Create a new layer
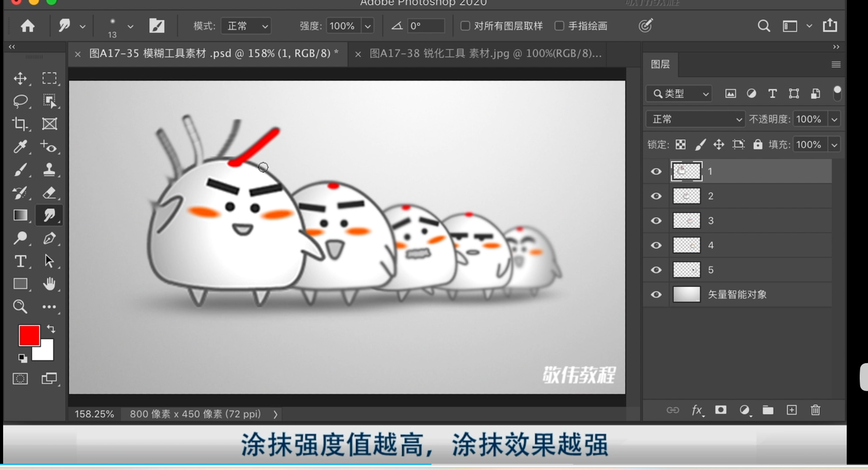868x470 pixels. (x=791, y=410)
